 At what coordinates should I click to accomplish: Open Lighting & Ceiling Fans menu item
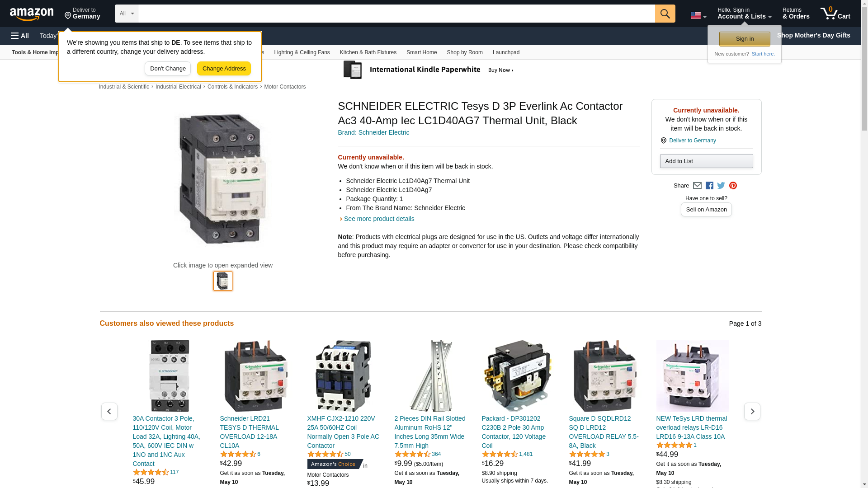302,52
